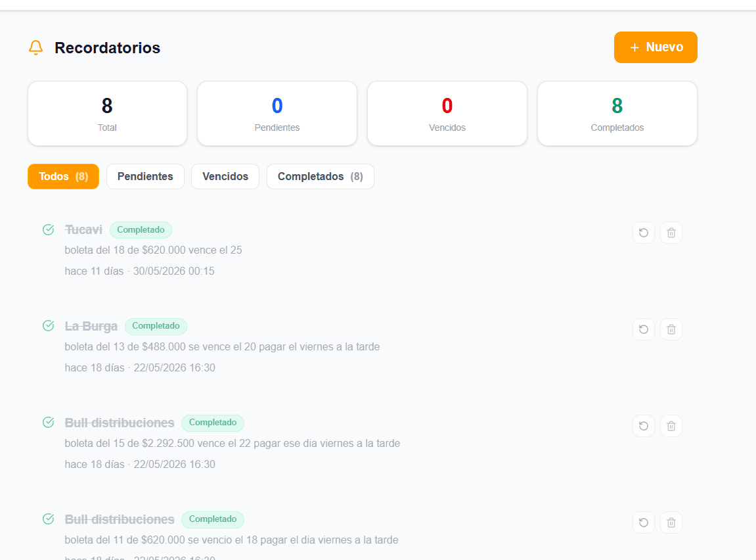756x560 pixels.
Task: Delete the Tucavi reminder with trash icon
Action: point(671,233)
